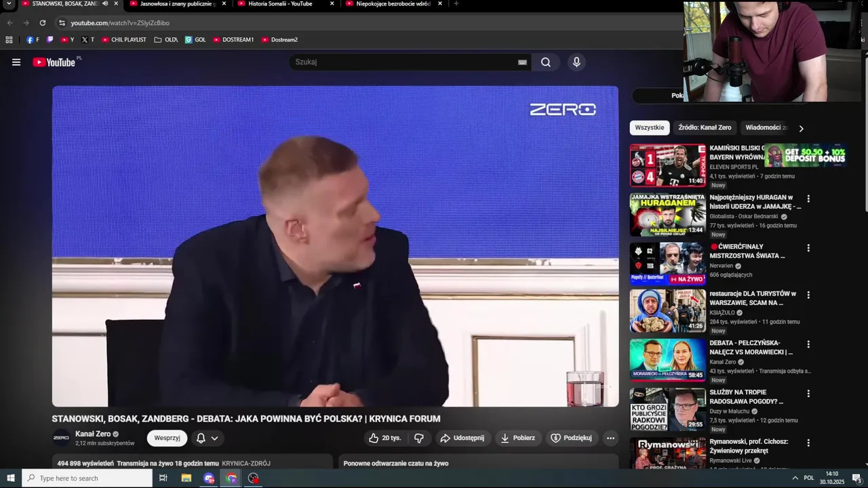This screenshot has width=868, height=488.
Task: Show hidden system tray icons
Action: tap(795, 478)
